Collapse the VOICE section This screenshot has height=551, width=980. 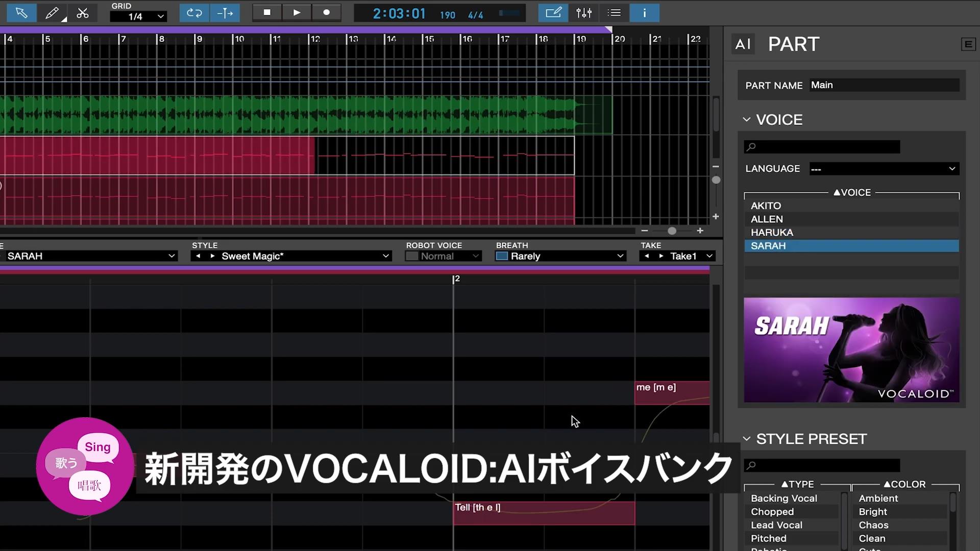(x=747, y=119)
